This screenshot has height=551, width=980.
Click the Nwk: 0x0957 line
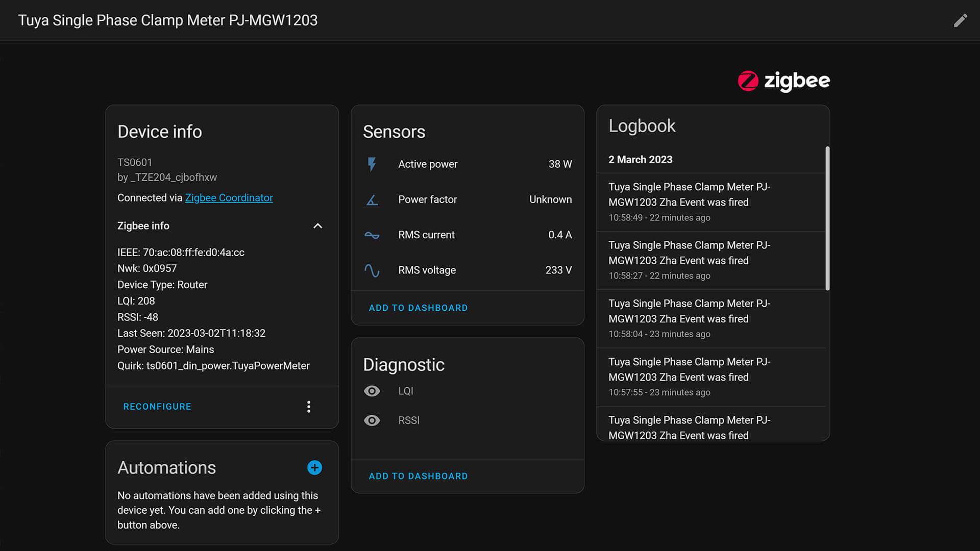coord(147,268)
